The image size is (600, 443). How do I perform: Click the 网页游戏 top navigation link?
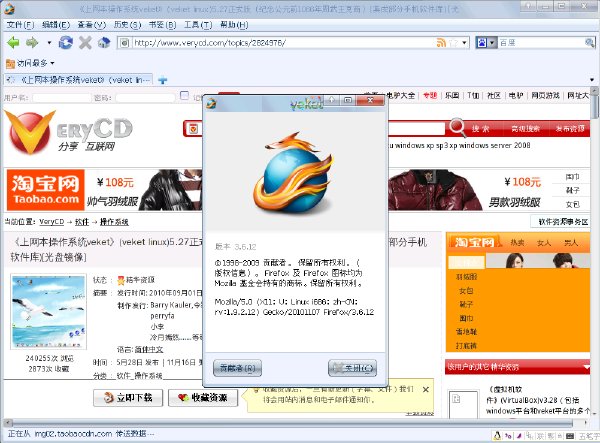(x=545, y=95)
